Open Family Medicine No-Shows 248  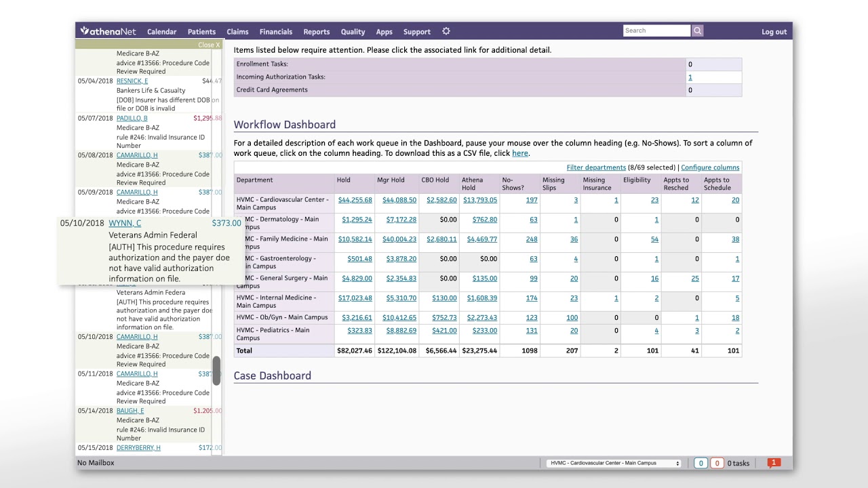(532, 239)
